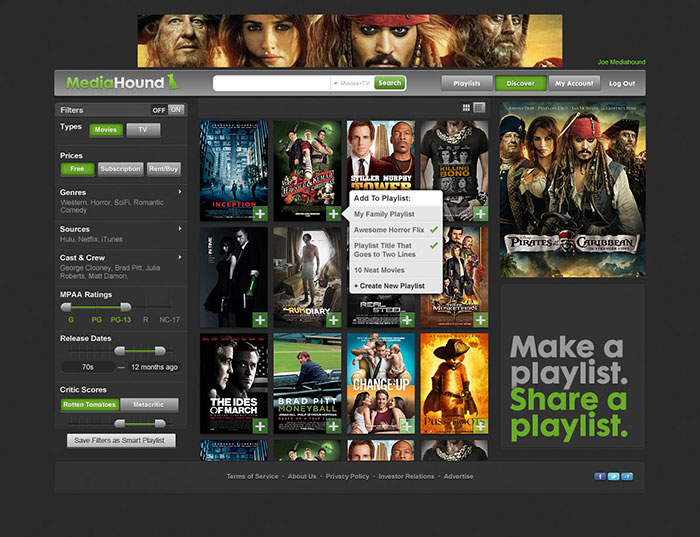Toggle Subscription price filter
Image resolution: width=700 pixels, height=537 pixels.
pyautogui.click(x=121, y=169)
